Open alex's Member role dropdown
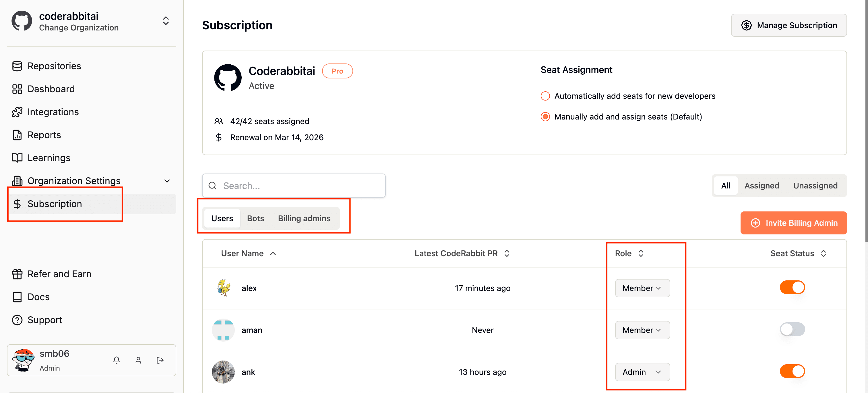The height and width of the screenshot is (393, 868). click(x=642, y=288)
